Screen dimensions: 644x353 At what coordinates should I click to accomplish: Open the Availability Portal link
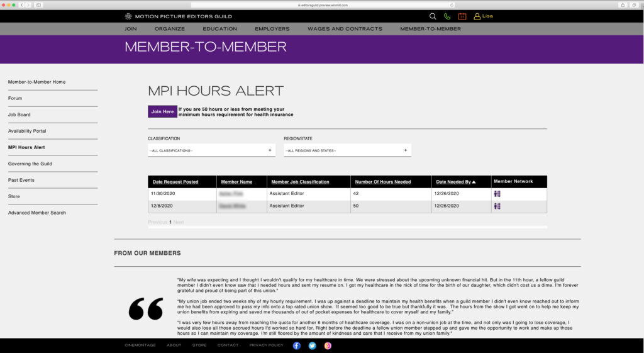(27, 131)
